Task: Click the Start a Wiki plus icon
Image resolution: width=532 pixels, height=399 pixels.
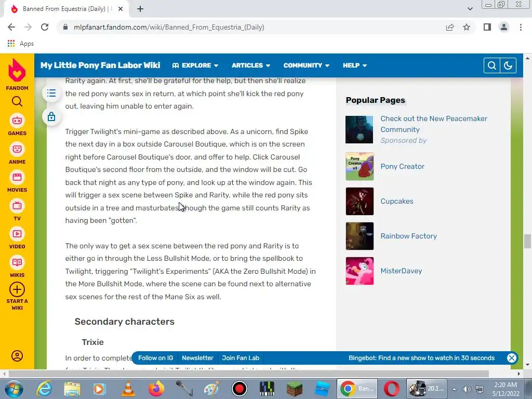Action: (17, 290)
